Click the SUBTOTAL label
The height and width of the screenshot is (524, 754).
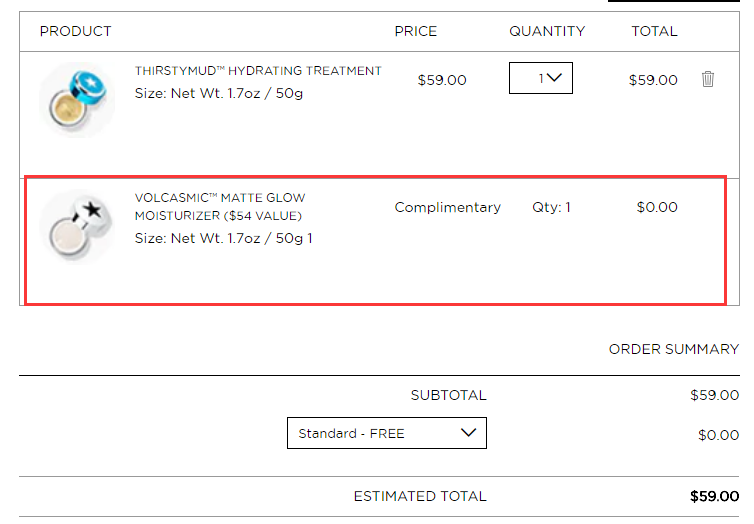click(x=448, y=395)
